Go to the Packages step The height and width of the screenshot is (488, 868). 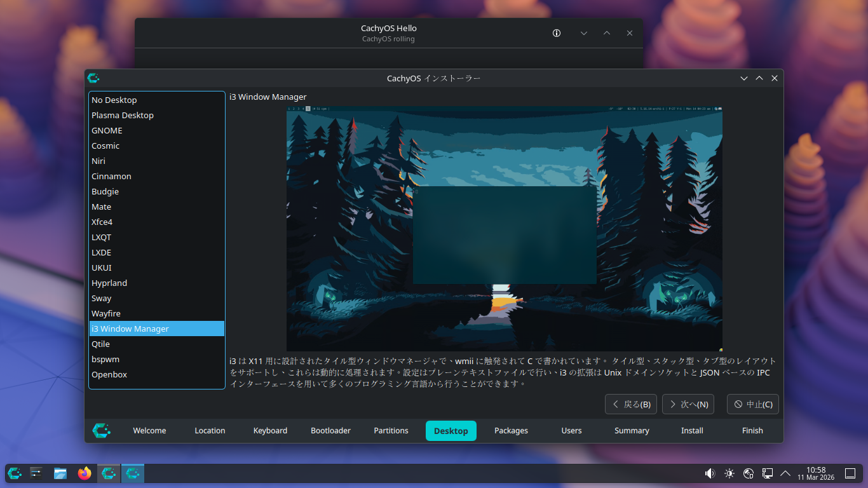point(511,431)
